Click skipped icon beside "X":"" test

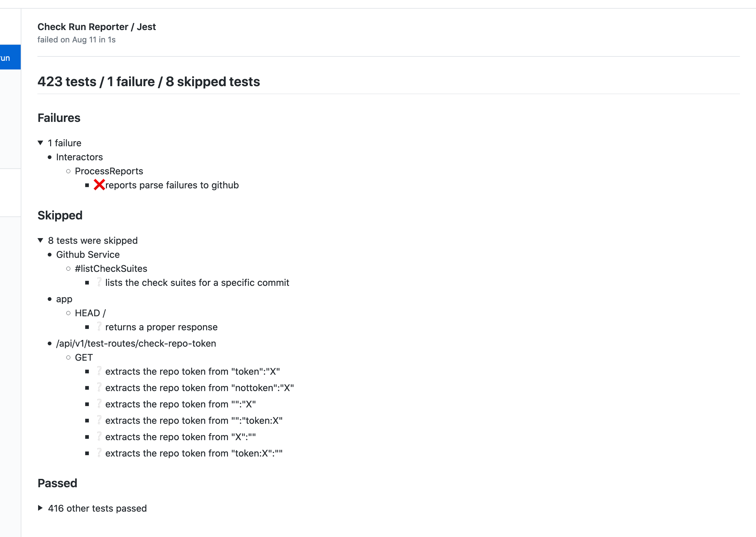pos(99,436)
